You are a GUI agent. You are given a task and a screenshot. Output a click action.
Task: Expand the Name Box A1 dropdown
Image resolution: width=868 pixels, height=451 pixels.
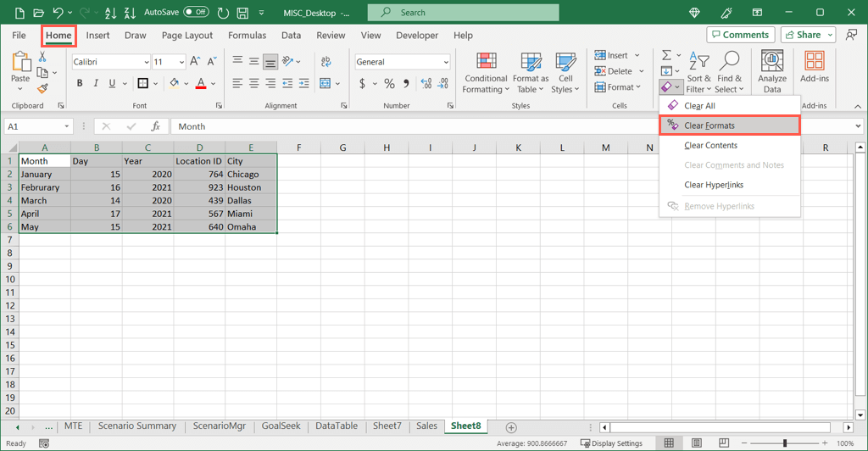click(66, 126)
